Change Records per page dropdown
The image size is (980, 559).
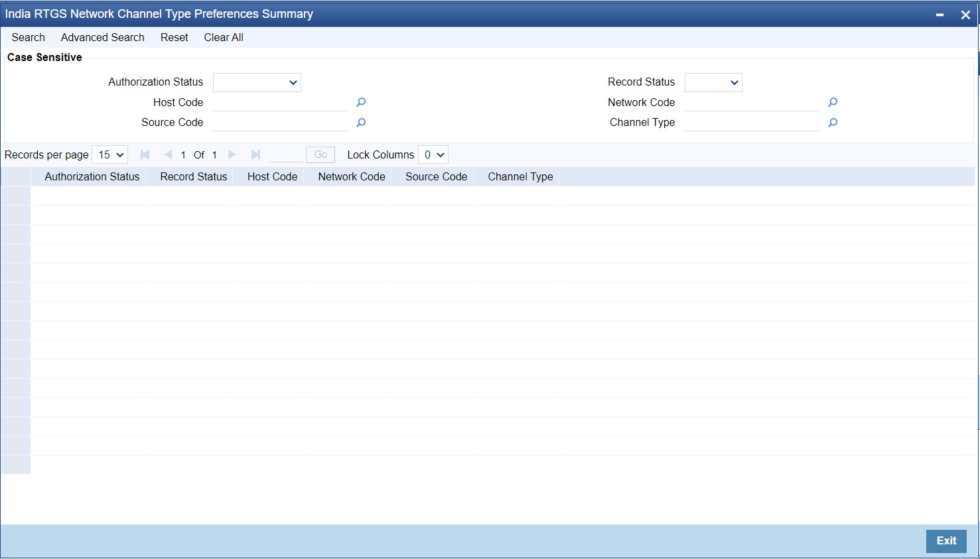point(110,155)
